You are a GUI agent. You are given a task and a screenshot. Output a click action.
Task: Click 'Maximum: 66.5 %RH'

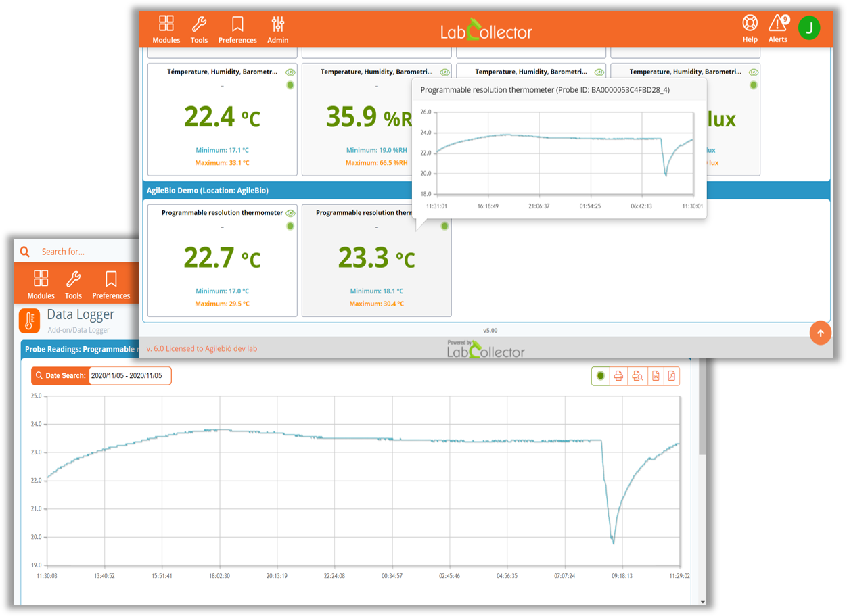[377, 162]
